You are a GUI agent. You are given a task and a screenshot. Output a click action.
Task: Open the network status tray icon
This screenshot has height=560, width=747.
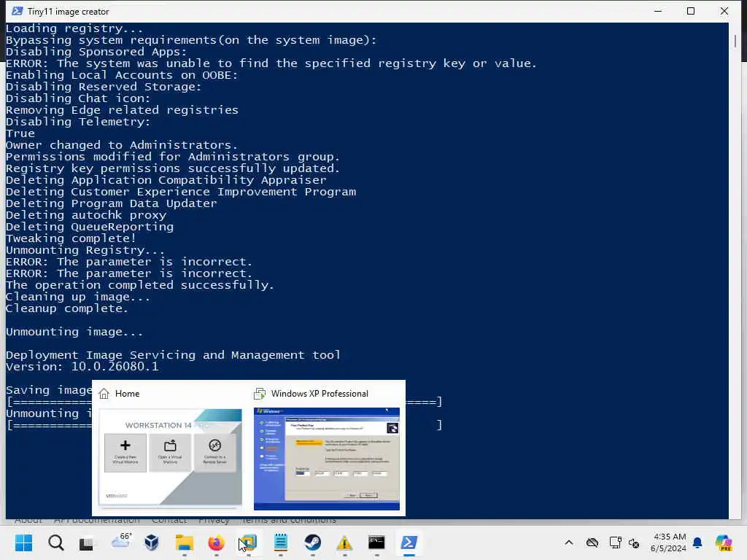click(x=615, y=542)
